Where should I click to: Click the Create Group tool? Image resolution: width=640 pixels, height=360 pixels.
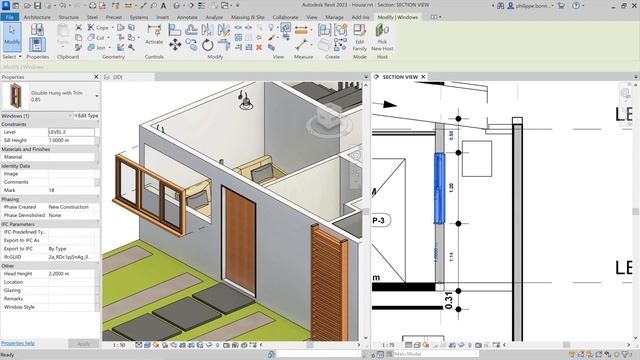(340, 30)
